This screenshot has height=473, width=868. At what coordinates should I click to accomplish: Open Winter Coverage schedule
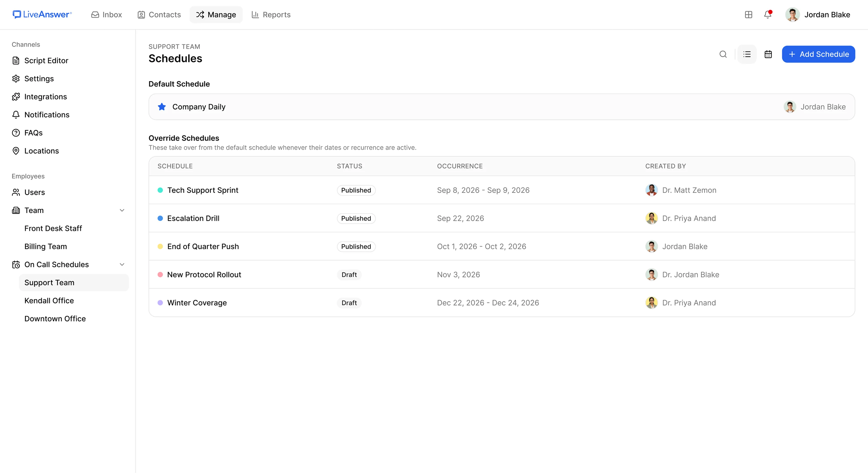click(197, 303)
